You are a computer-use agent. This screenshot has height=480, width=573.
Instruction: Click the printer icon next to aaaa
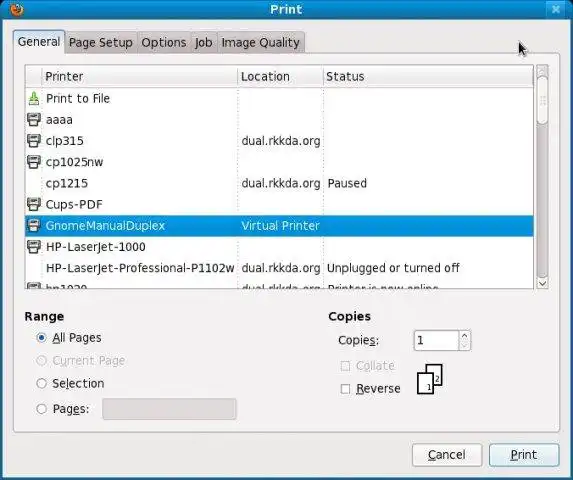coord(34,119)
